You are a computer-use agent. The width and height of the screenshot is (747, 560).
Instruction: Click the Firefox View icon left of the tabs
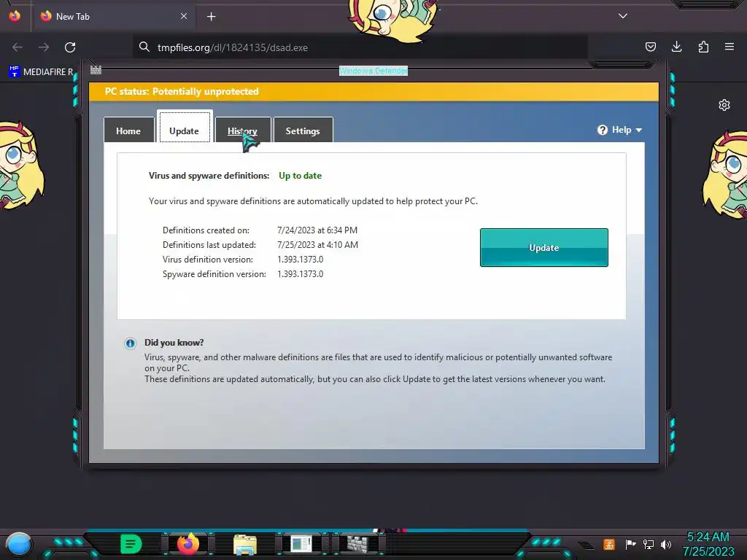[15, 16]
